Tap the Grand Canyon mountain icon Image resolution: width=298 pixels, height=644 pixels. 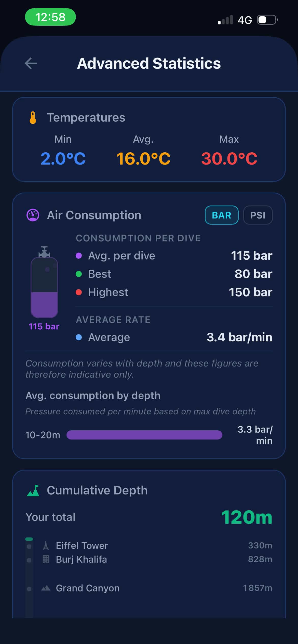[46, 588]
